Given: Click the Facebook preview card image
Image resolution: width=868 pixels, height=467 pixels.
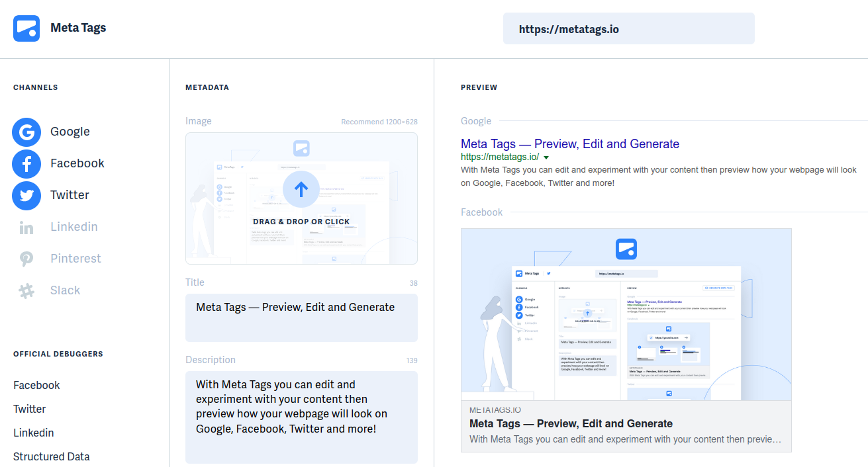Looking at the screenshot, I should 626,314.
